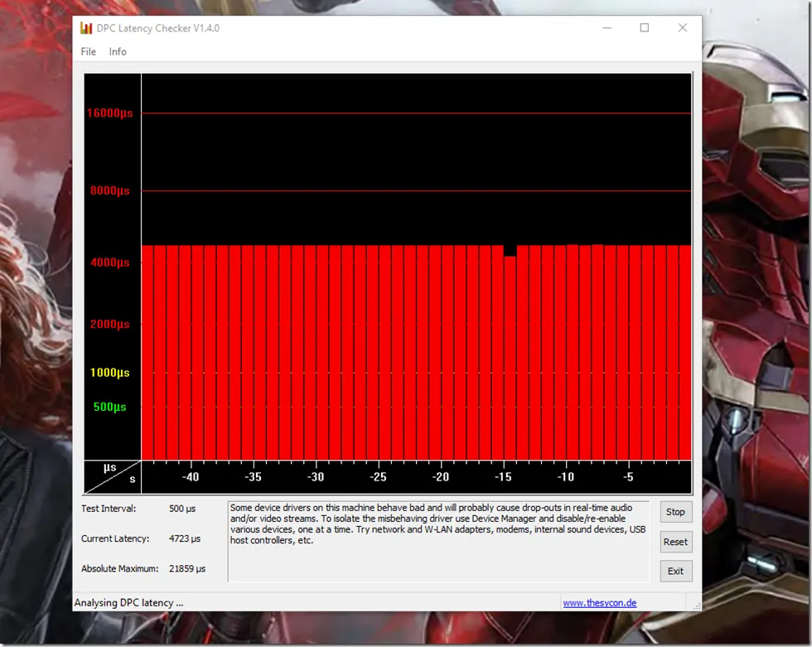Screen dimensions: 812x647
Task: Open the www.thesycon.de link
Action: [600, 602]
